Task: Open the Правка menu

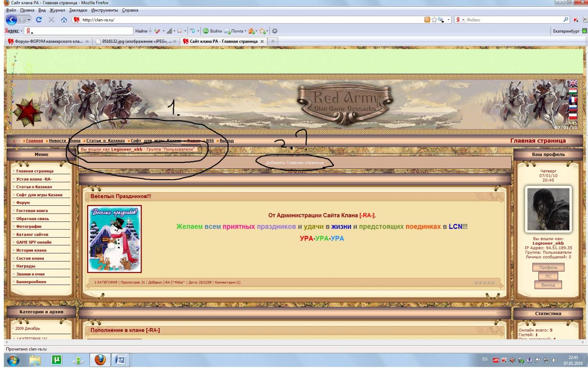Action: (x=27, y=10)
